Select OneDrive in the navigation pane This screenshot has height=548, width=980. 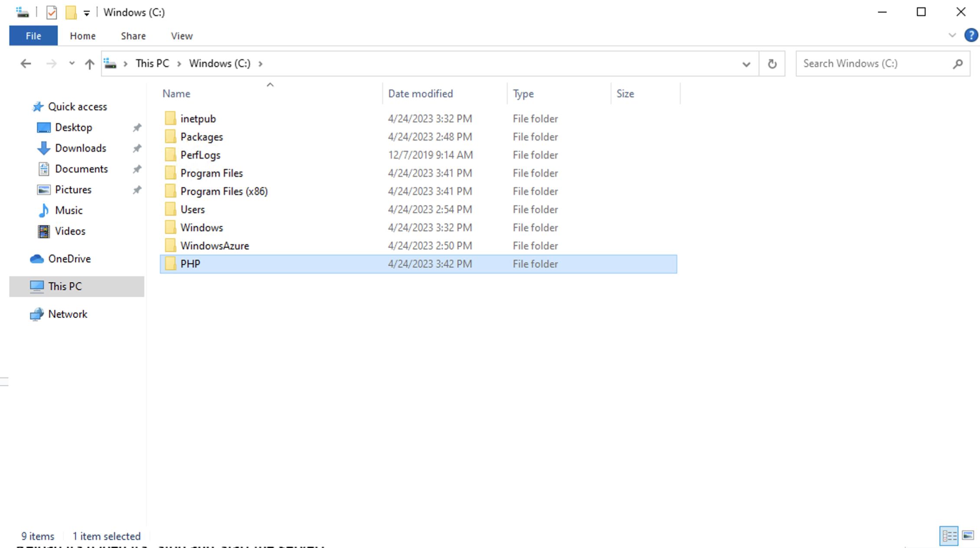(70, 258)
